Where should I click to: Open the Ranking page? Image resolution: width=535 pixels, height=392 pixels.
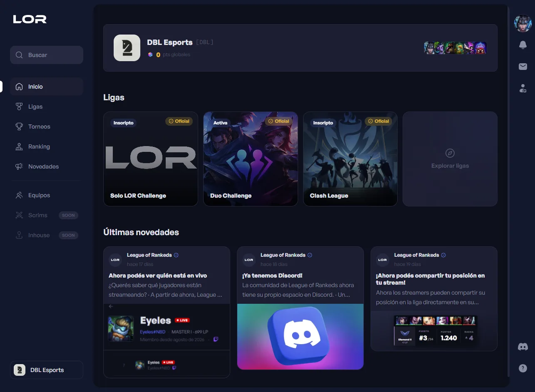coord(47,146)
